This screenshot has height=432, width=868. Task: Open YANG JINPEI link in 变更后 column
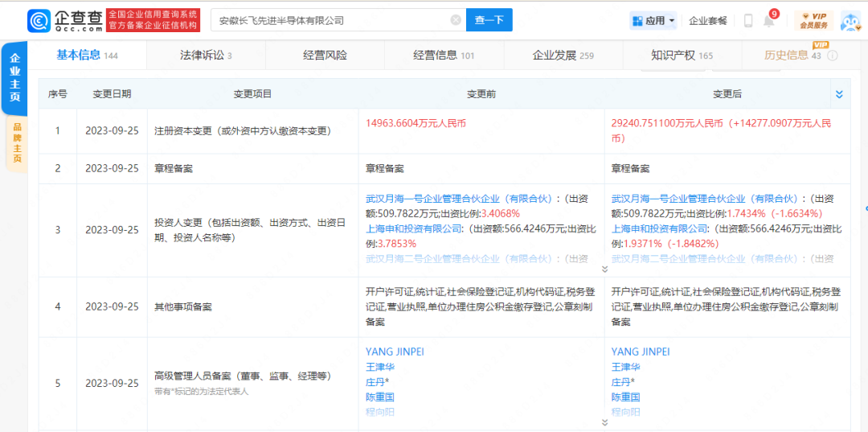click(x=641, y=352)
